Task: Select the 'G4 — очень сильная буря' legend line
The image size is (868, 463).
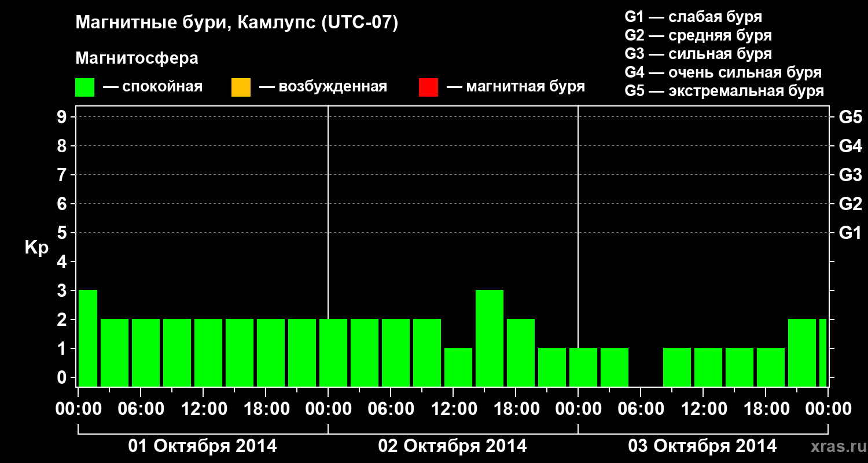Action: tap(723, 72)
